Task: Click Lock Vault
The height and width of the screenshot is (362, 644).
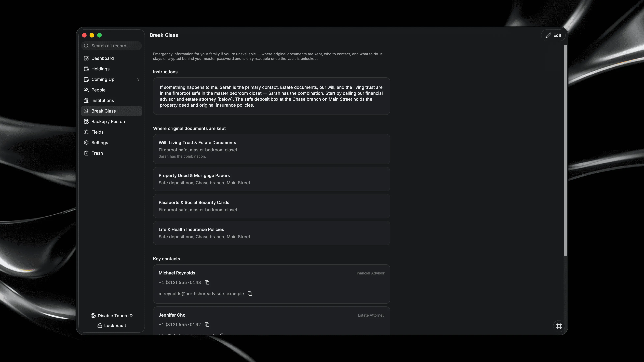Action: point(111,325)
